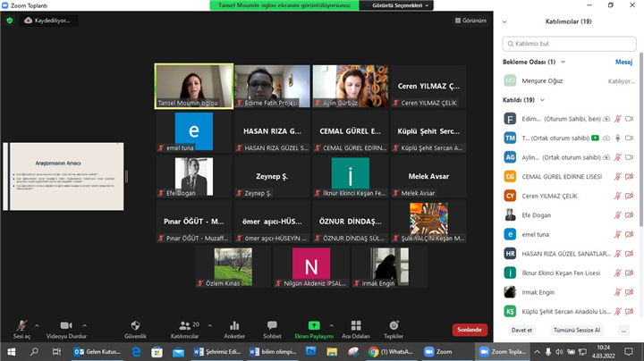Click the Ekran Paylaşımı share screen icon
The width and height of the screenshot is (644, 361).
tap(314, 326)
